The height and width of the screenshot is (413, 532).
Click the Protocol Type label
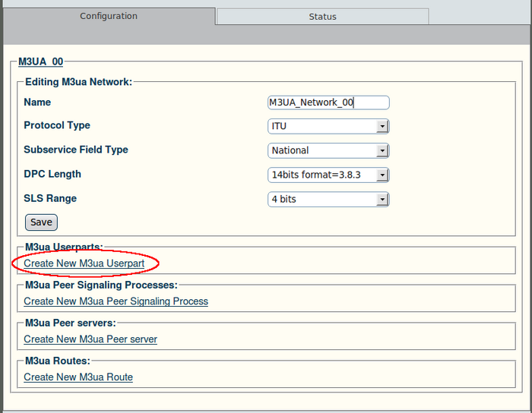coord(57,125)
